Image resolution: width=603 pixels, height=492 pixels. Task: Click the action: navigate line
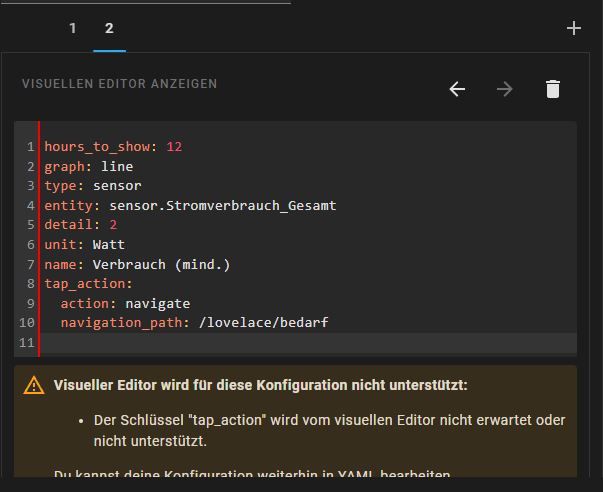click(125, 303)
